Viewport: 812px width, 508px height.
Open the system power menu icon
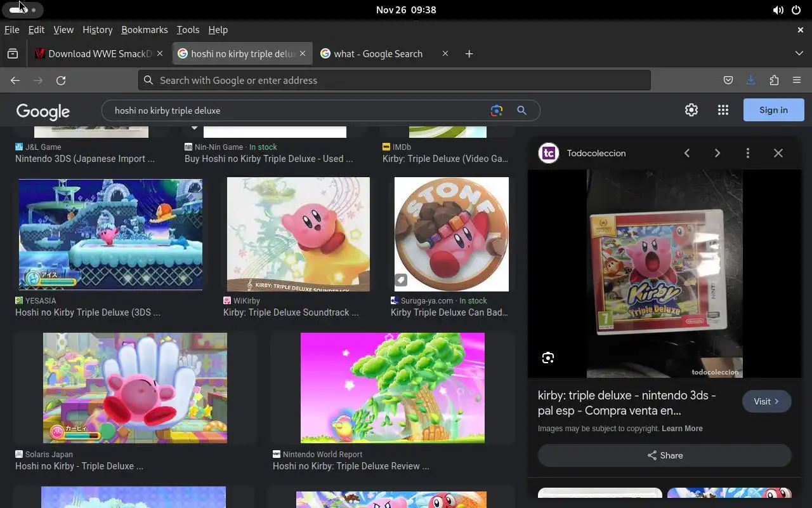(x=796, y=10)
